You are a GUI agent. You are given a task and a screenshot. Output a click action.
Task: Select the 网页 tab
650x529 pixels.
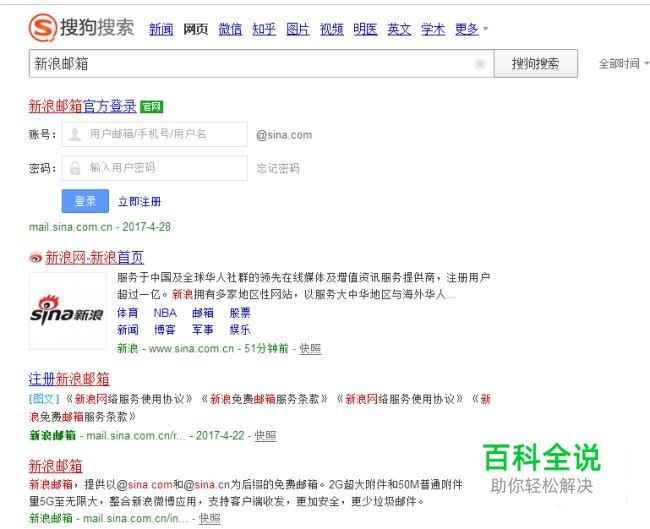pos(196,29)
